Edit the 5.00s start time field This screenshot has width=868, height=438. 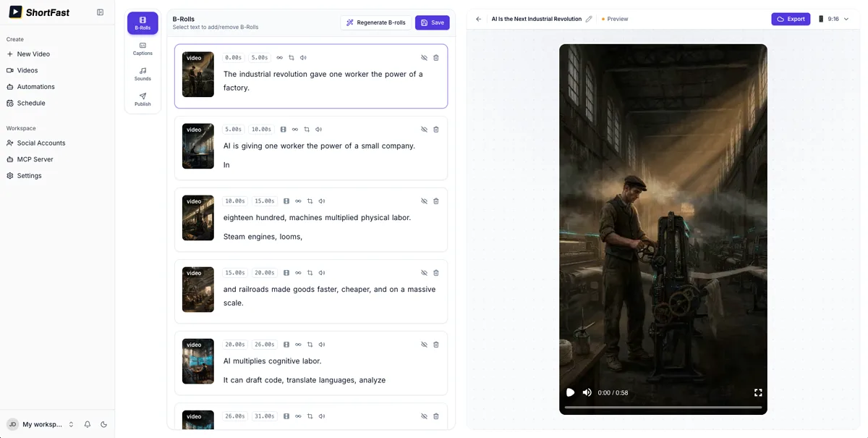[234, 130]
